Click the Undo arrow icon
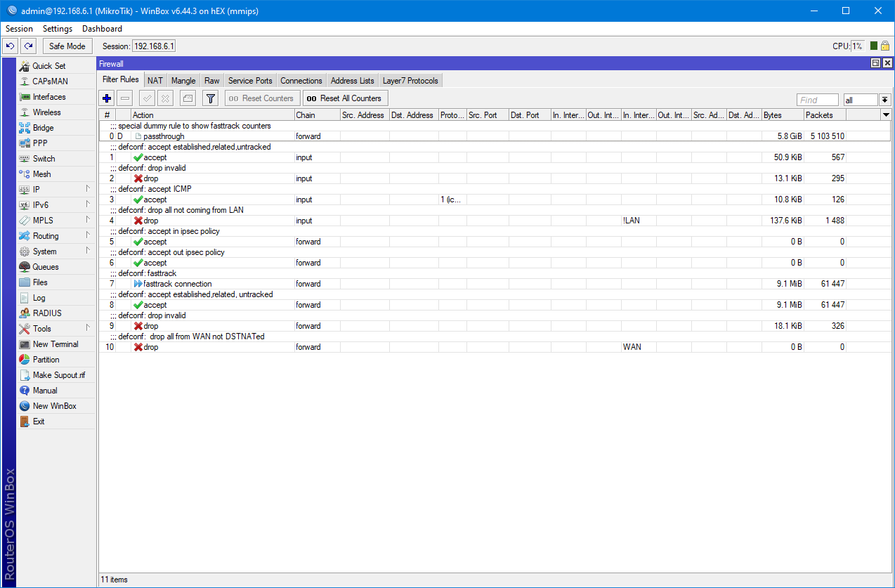The width and height of the screenshot is (895, 588). coord(10,46)
